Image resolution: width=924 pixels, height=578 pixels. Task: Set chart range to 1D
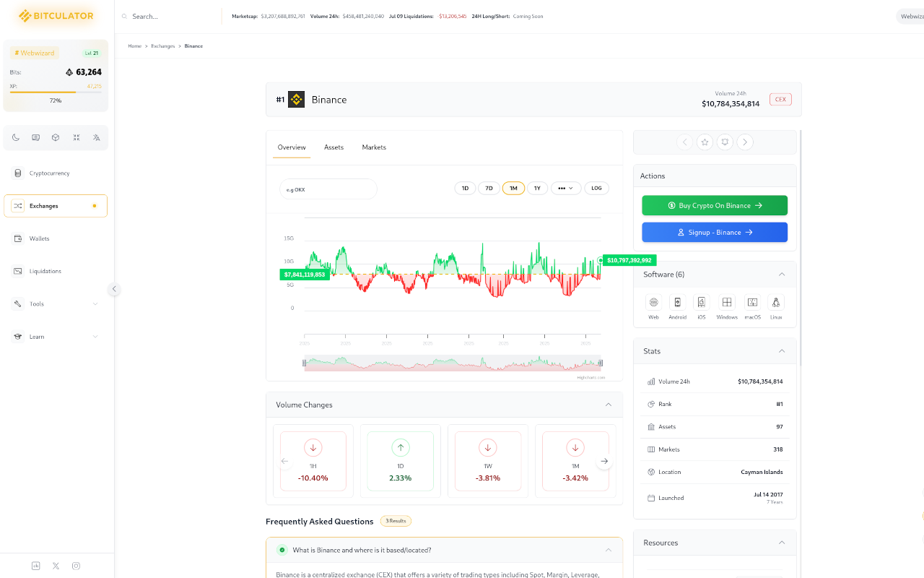pos(465,189)
